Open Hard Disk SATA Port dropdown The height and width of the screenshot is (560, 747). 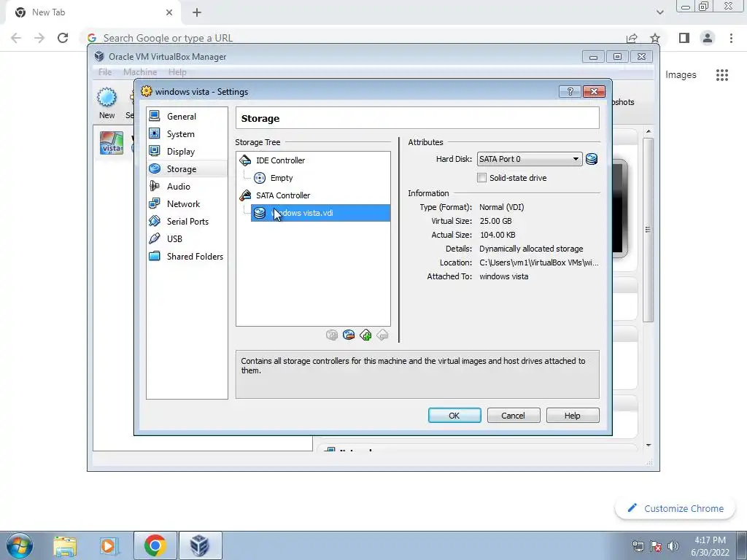click(x=530, y=159)
